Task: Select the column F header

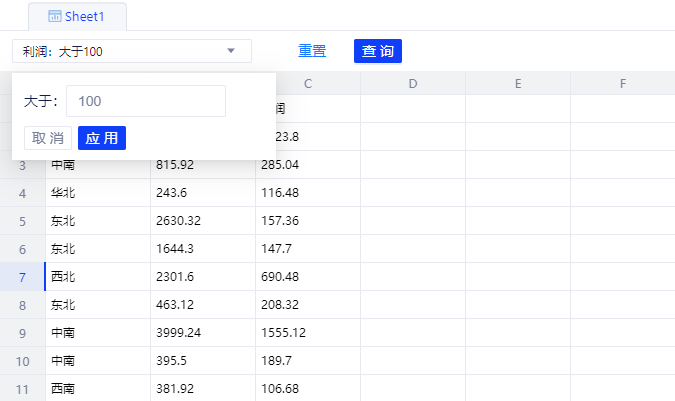Action: [x=622, y=84]
